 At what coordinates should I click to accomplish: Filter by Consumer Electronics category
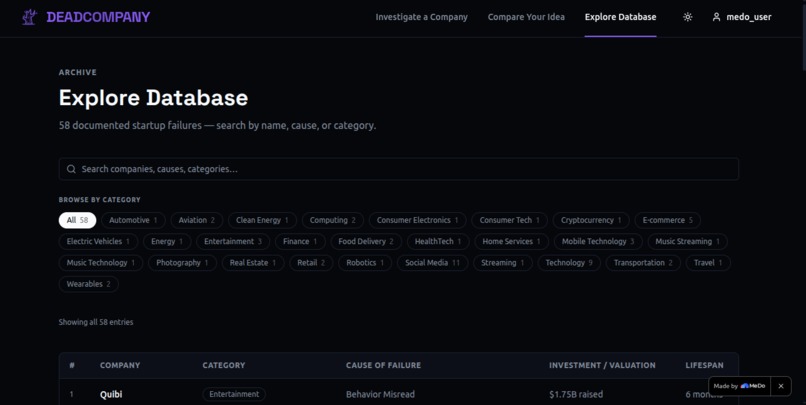pos(417,220)
